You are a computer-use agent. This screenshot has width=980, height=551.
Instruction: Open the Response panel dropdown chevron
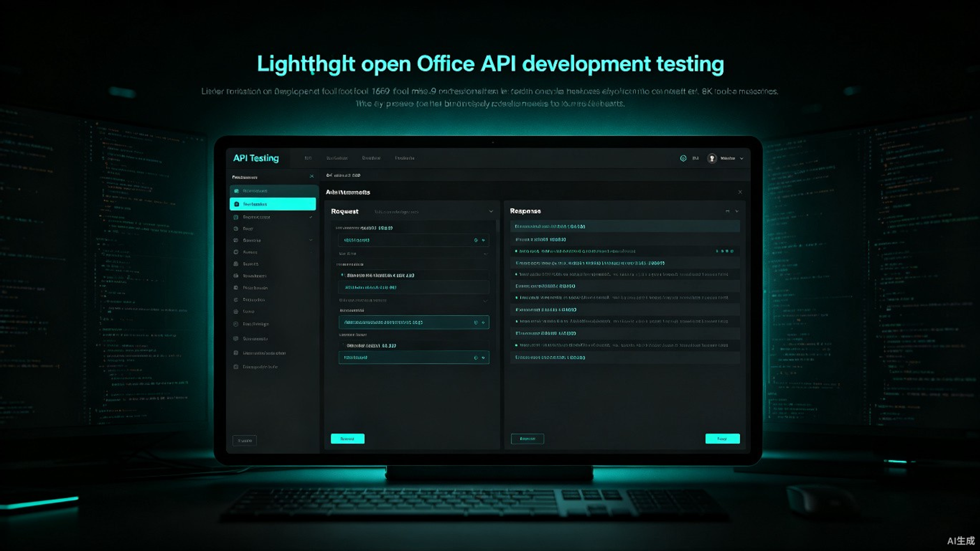coord(737,211)
